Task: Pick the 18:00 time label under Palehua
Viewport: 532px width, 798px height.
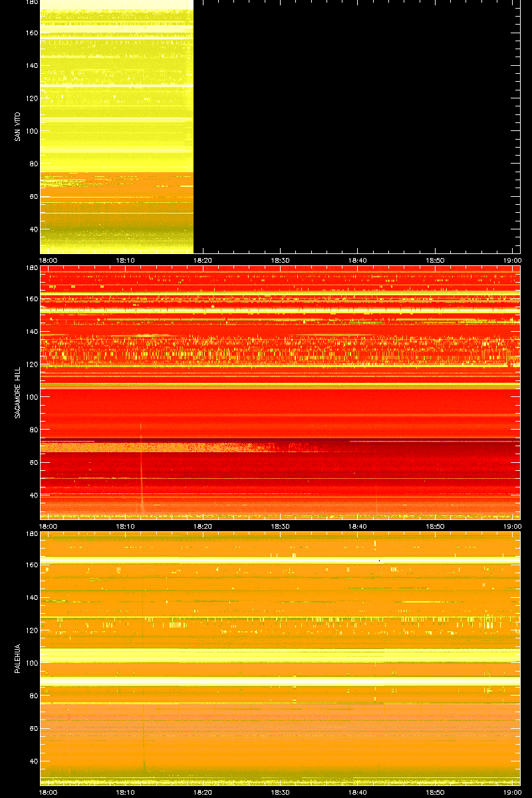Action: pyautogui.click(x=48, y=792)
